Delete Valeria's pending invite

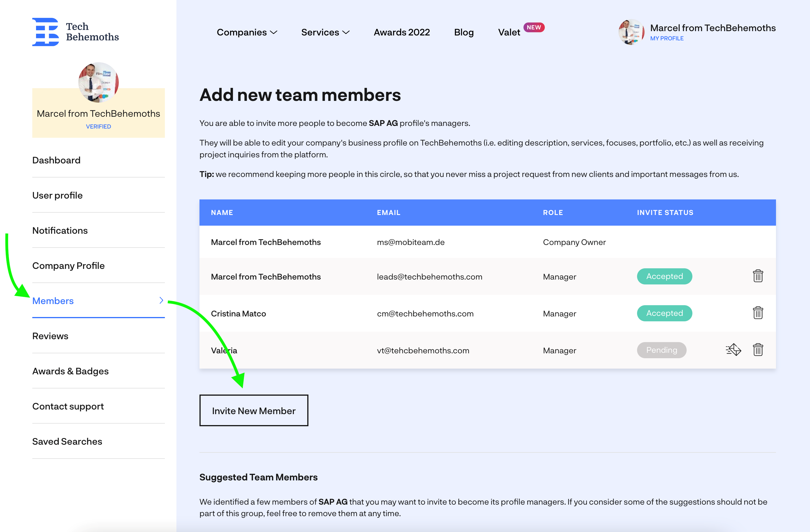758,350
